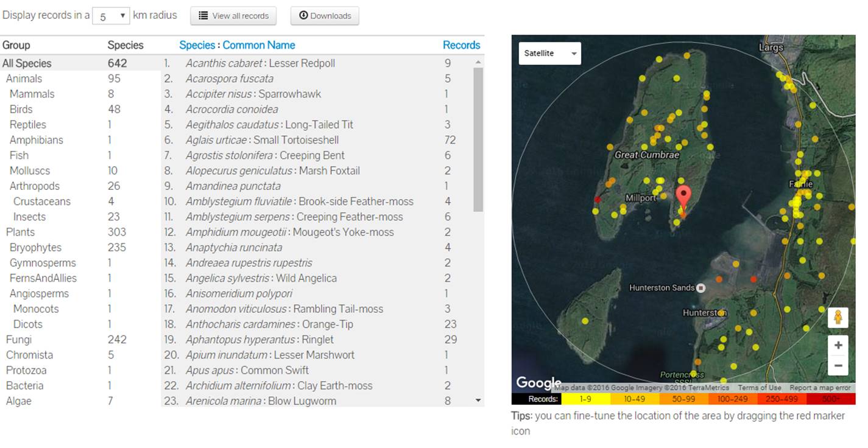Sort by Records column header
The image size is (868, 448).
pyautogui.click(x=461, y=45)
